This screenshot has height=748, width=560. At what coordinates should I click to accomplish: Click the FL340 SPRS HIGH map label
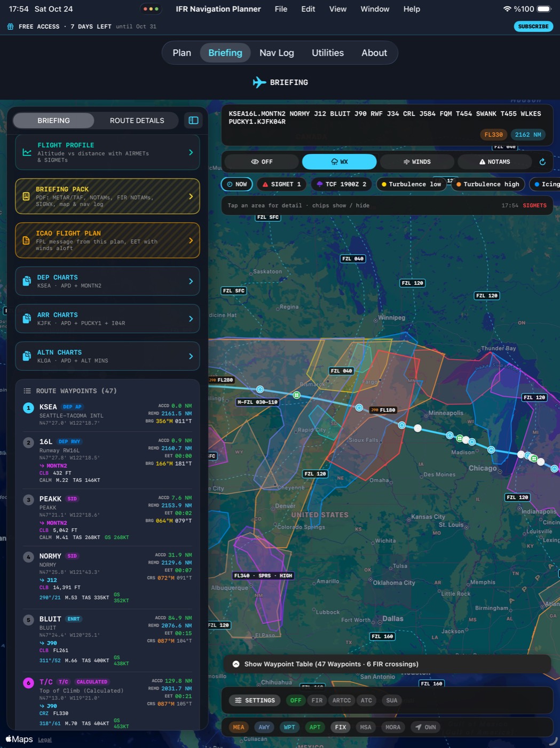pos(264,575)
